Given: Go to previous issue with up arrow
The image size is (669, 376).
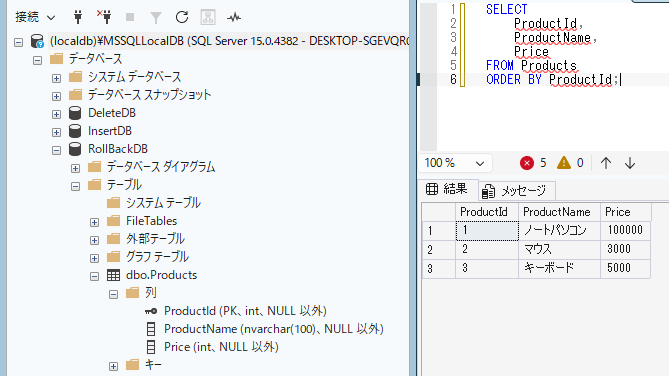Looking at the screenshot, I should pyautogui.click(x=606, y=163).
